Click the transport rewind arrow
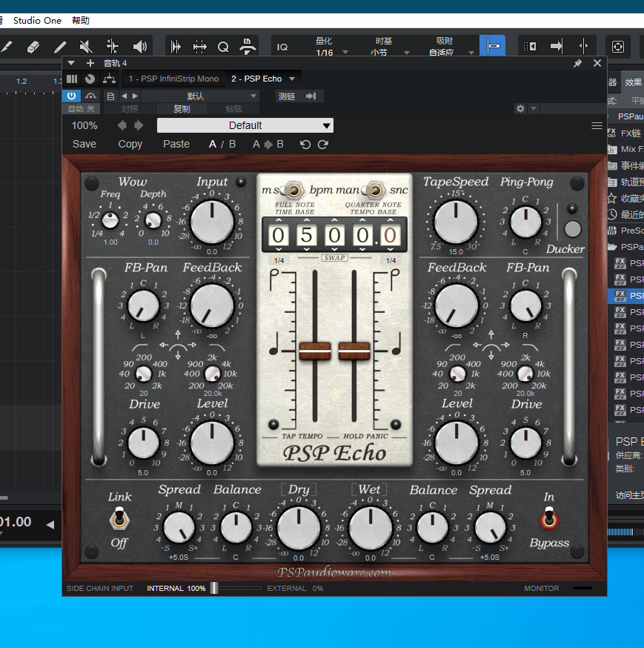644x648 pixels. point(50,524)
